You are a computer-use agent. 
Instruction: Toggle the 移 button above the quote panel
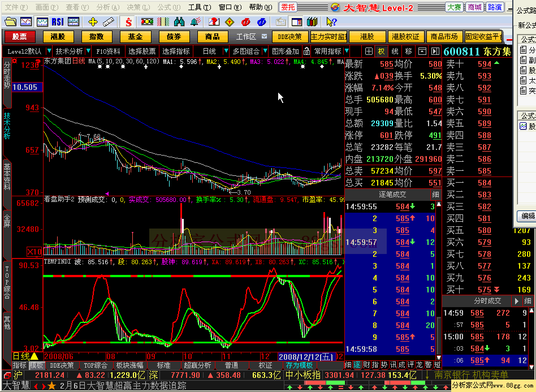point(408,51)
